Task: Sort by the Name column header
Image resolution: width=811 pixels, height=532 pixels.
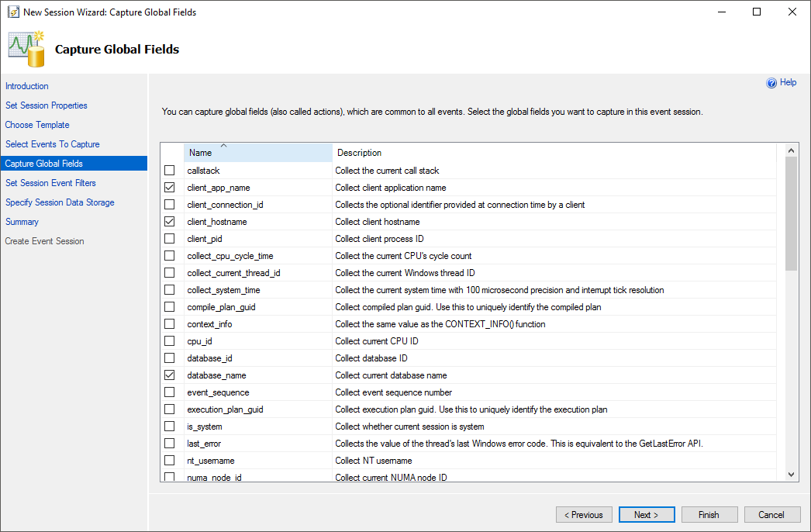Action: 257,153
